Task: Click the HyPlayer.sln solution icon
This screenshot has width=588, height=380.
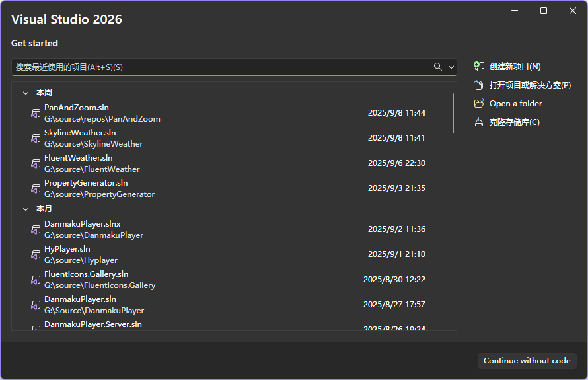Action: click(x=36, y=254)
